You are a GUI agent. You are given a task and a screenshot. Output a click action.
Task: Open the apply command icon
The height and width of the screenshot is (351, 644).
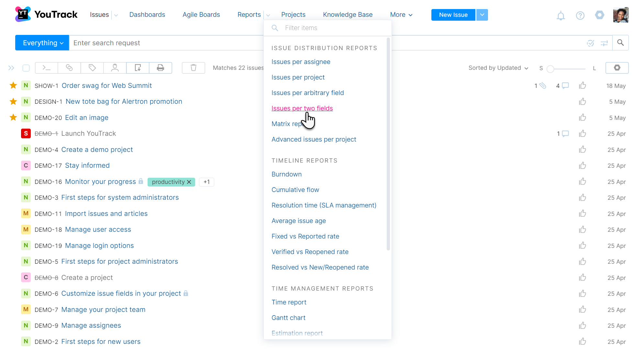click(47, 68)
